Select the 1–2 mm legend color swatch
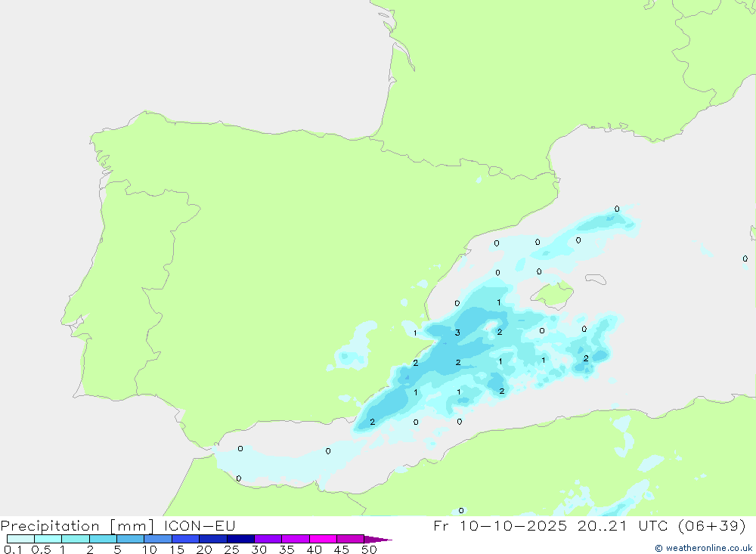 click(75, 539)
